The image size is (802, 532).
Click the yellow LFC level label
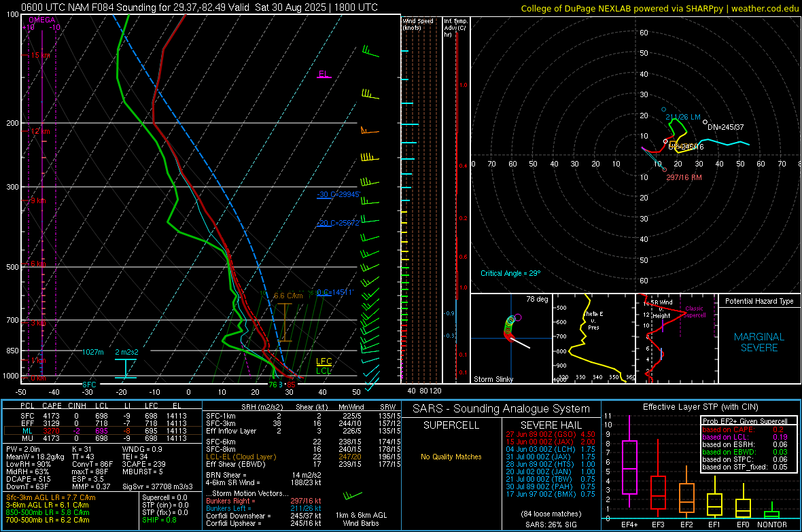(324, 361)
